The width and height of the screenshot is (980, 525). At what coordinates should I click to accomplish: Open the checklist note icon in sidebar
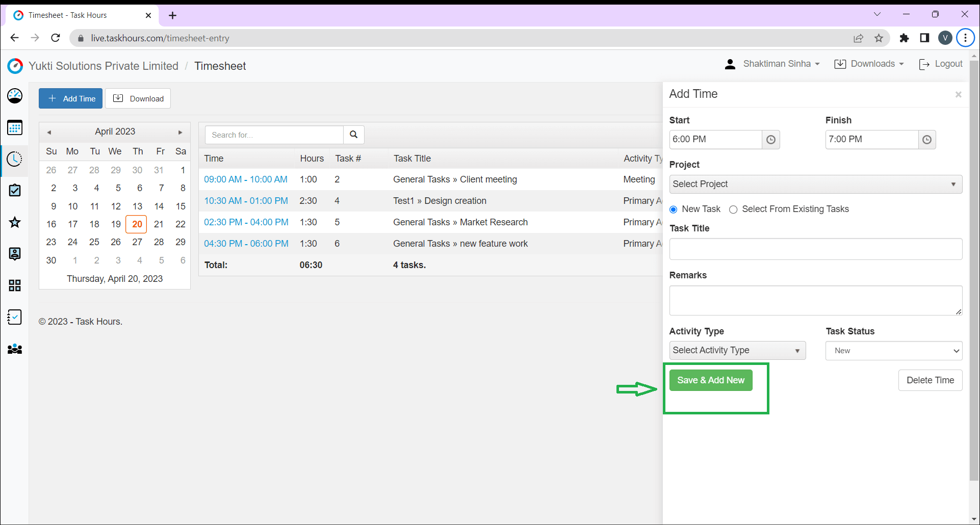tap(15, 317)
